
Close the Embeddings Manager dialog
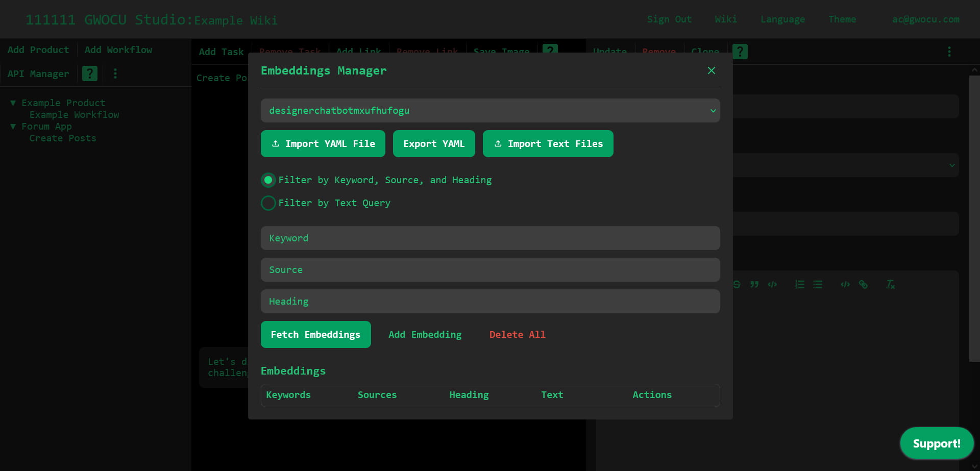click(x=711, y=70)
